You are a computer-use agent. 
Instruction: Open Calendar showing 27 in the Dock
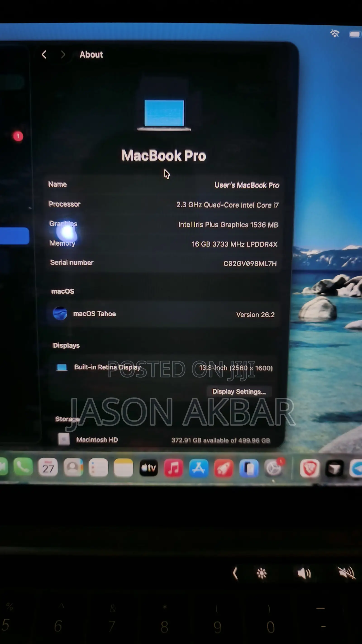click(x=48, y=467)
